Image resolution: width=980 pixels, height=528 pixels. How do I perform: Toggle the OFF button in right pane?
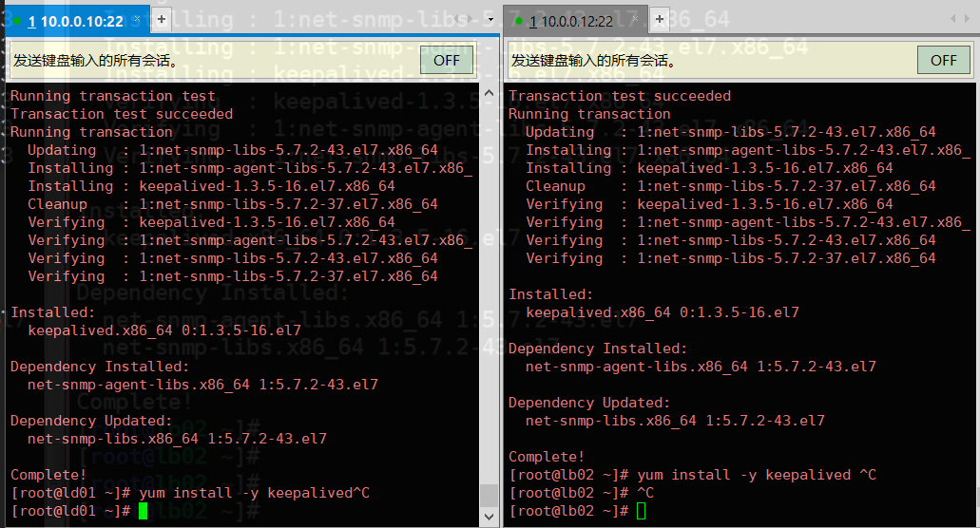(x=943, y=61)
